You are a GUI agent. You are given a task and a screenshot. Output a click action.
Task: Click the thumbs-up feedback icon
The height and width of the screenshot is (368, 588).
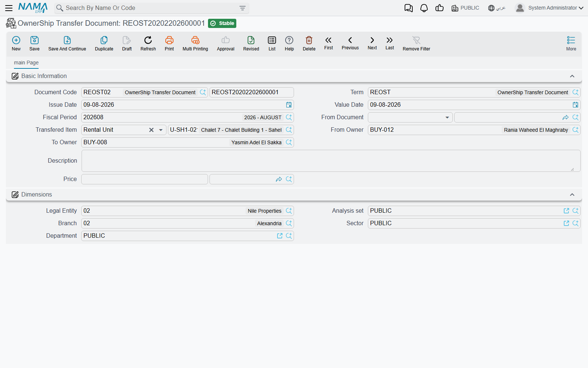tap(440, 8)
